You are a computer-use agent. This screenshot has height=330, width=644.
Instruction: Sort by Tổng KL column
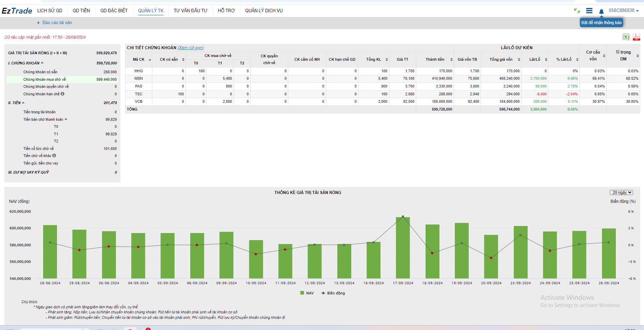387,60
